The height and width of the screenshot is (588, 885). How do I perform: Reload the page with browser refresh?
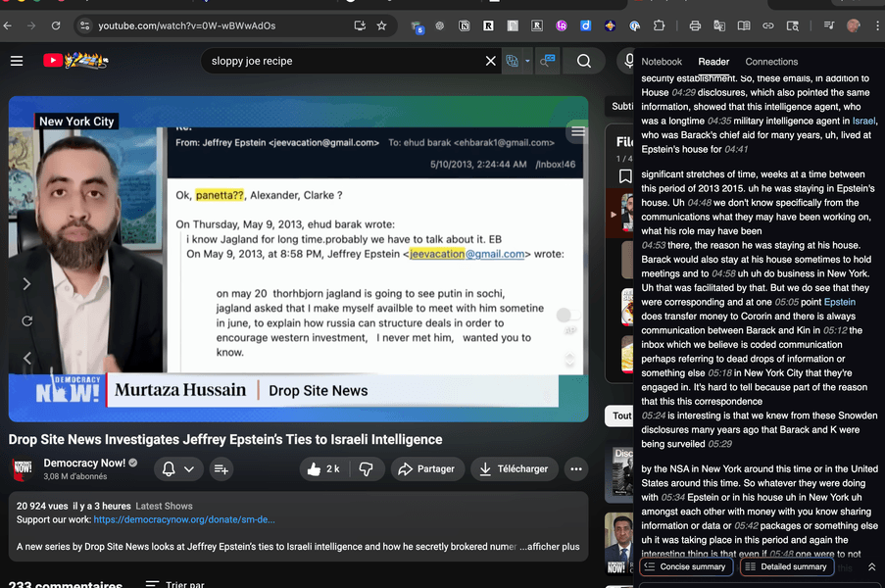56,25
